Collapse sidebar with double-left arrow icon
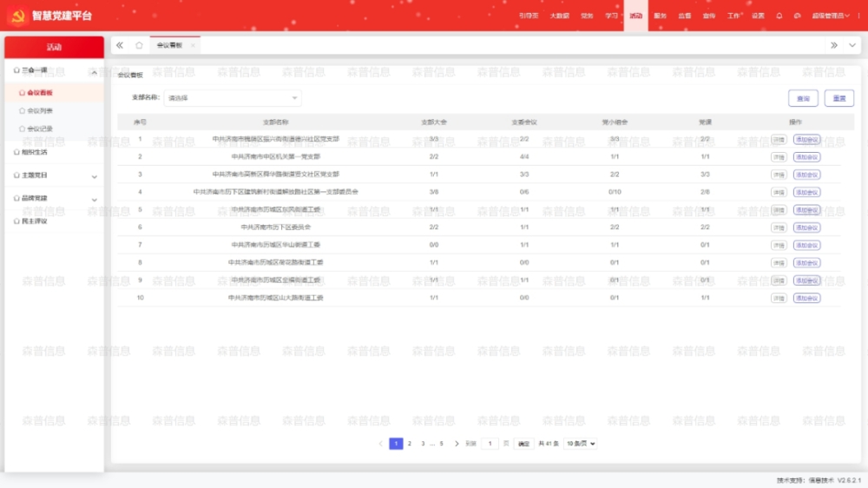868x488 pixels. coord(120,45)
